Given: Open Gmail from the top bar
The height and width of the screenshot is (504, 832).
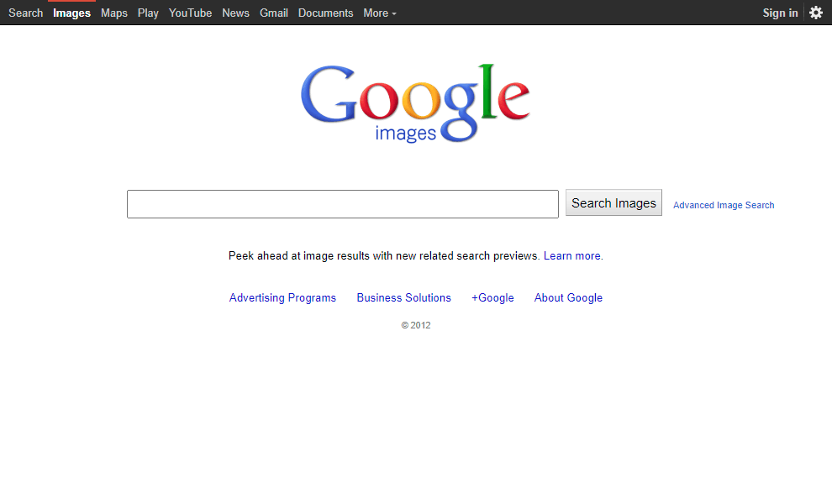Looking at the screenshot, I should pos(274,13).
